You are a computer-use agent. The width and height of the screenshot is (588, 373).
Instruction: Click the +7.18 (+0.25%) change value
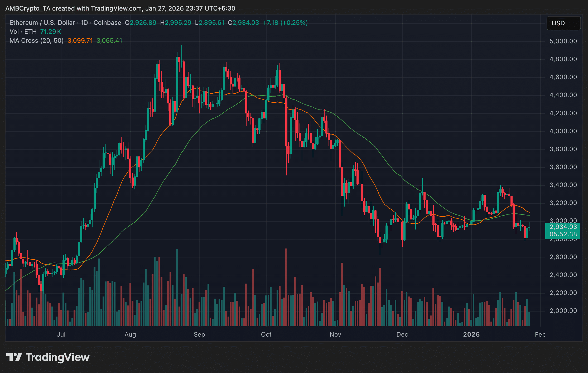pos(285,23)
